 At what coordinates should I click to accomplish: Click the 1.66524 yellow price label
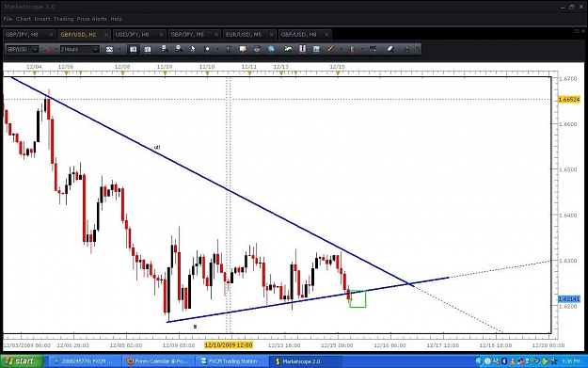click(x=569, y=100)
